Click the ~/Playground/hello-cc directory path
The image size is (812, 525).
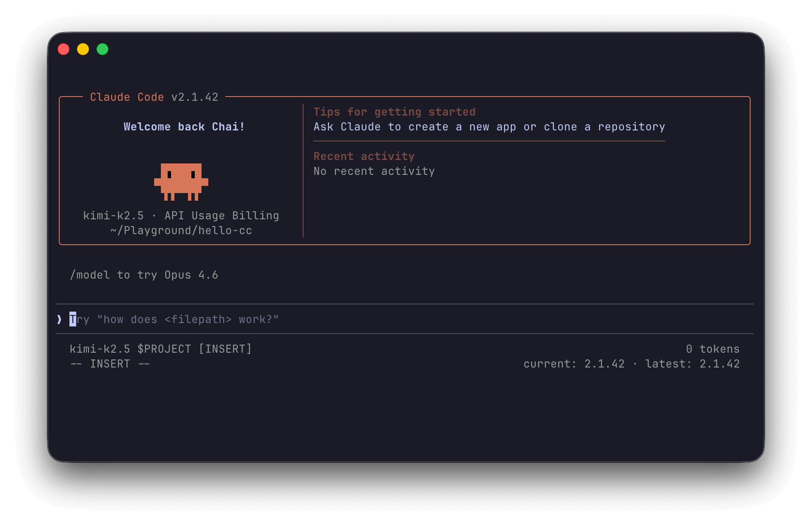181,231
